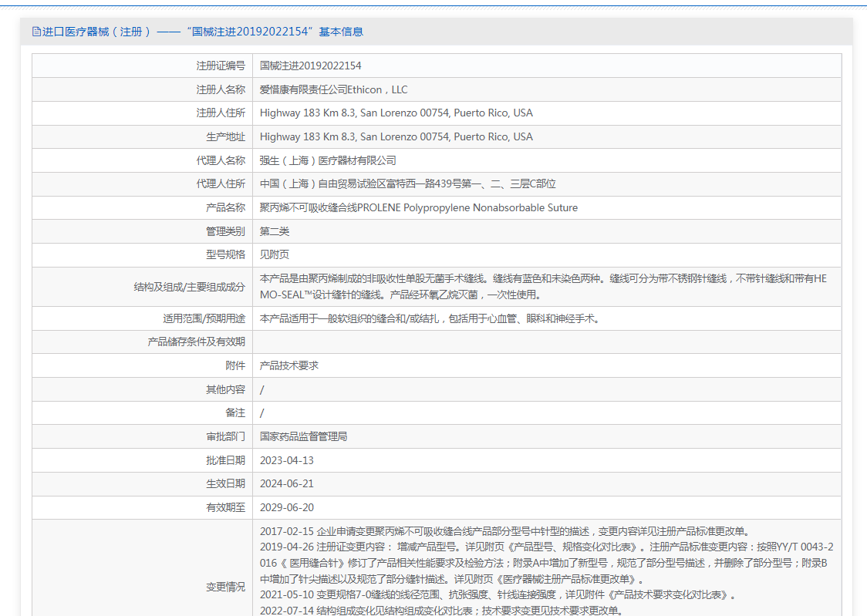867x616 pixels.
Task: Click the 生效日期 label cell
Action: (143, 484)
